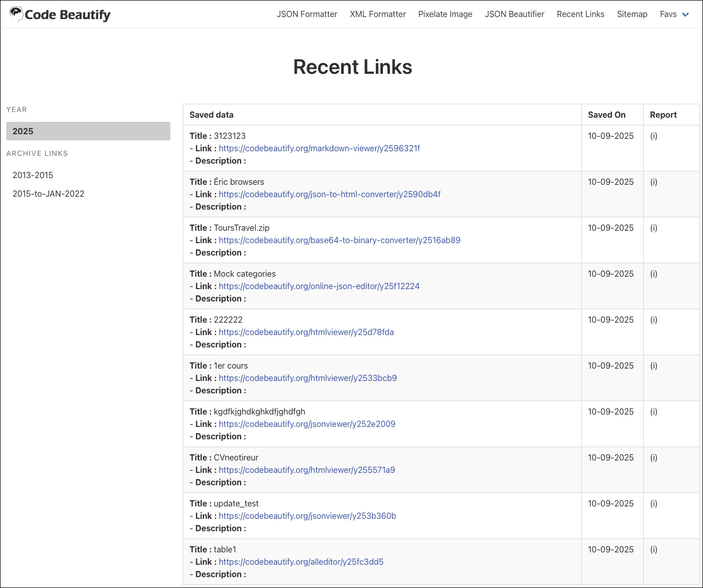Open the markdown-viewer link y2596321f
This screenshot has width=703, height=588.
click(x=319, y=149)
